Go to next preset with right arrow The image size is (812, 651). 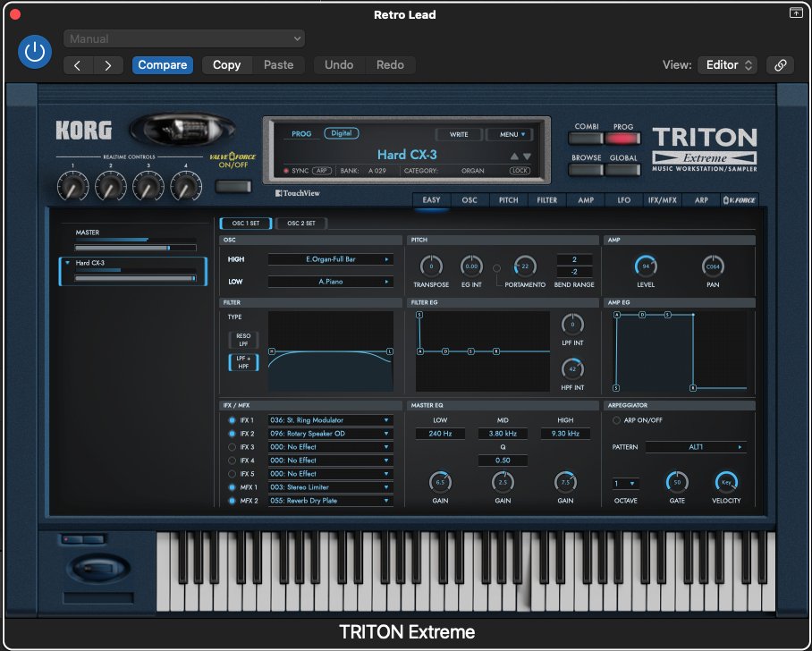click(x=108, y=65)
